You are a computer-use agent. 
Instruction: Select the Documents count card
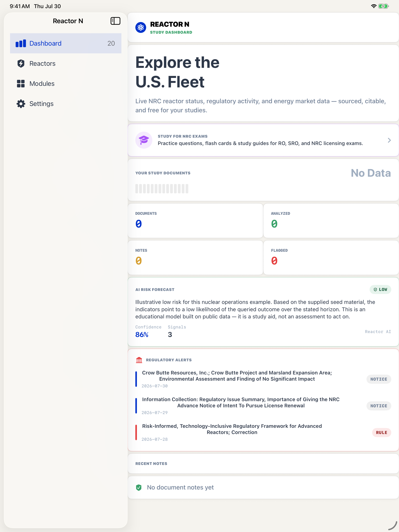pos(195,221)
